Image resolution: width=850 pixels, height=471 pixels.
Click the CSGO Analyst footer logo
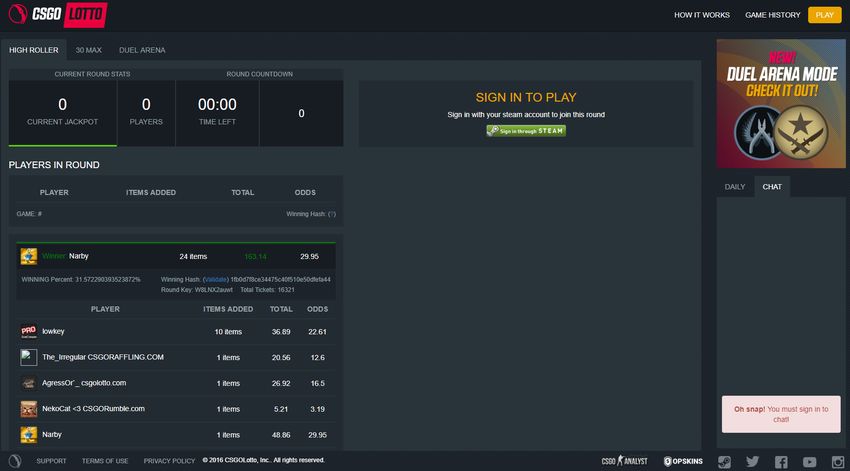(x=624, y=461)
